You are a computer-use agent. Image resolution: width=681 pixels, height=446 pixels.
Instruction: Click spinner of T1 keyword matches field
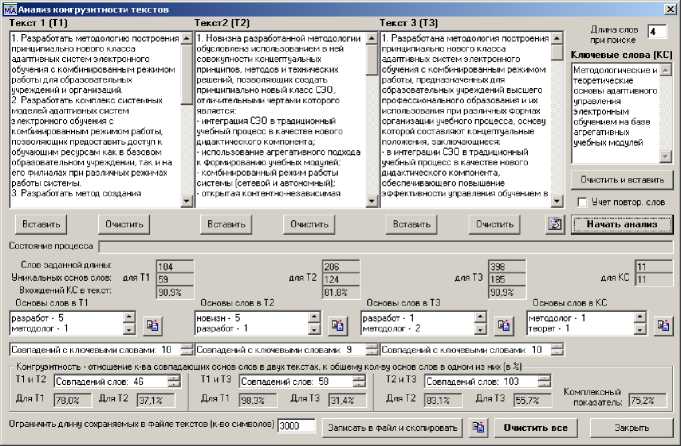click(187, 350)
